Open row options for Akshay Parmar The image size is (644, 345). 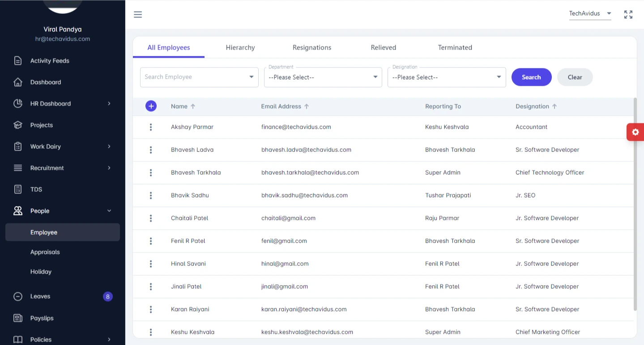pyautogui.click(x=151, y=127)
